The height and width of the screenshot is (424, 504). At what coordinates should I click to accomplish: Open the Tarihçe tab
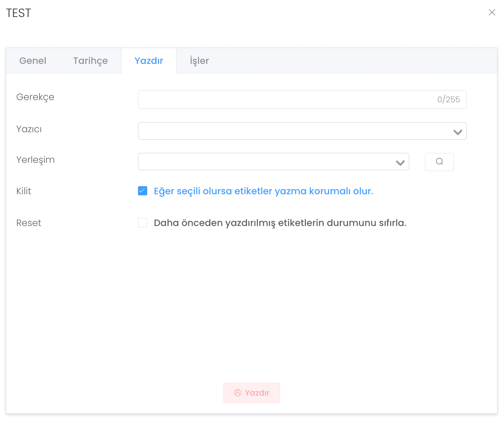90,61
